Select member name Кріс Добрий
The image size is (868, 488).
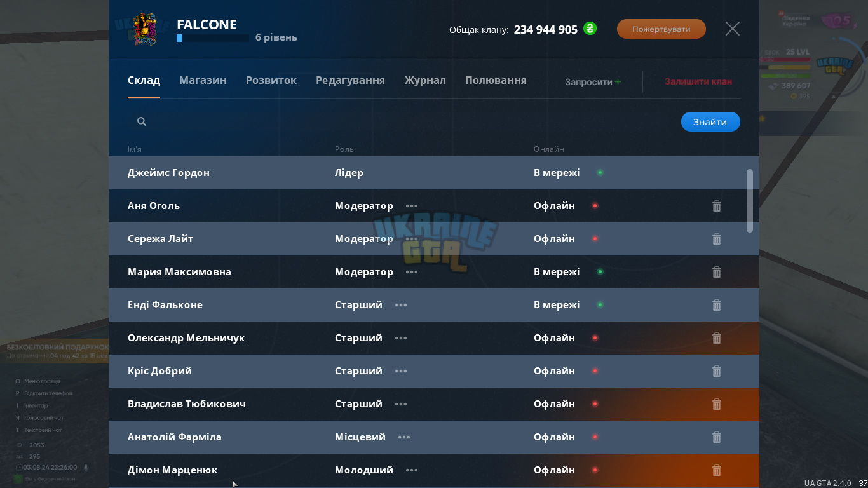pyautogui.click(x=159, y=371)
